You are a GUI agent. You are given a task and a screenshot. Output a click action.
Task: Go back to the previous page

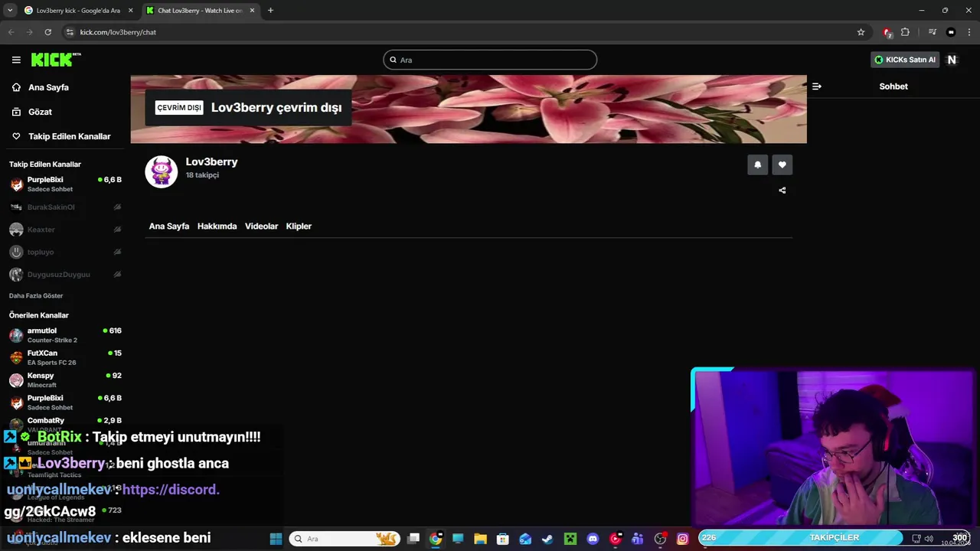pyautogui.click(x=11, y=32)
